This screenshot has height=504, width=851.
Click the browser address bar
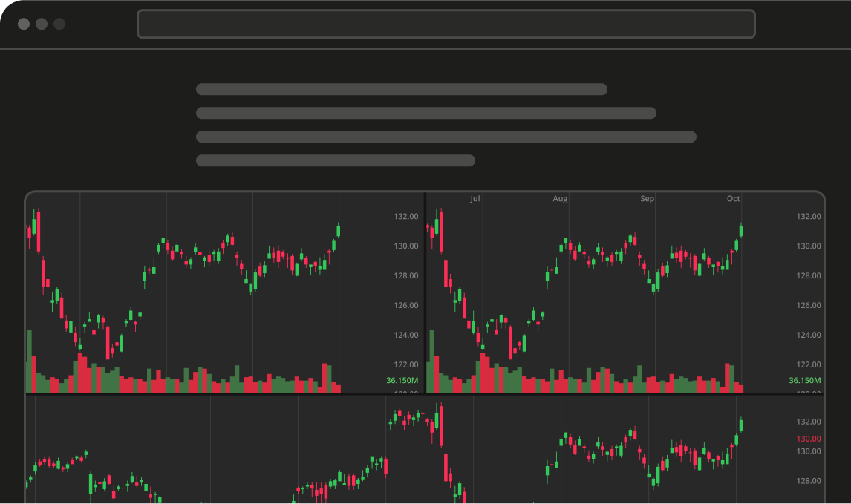point(446,24)
